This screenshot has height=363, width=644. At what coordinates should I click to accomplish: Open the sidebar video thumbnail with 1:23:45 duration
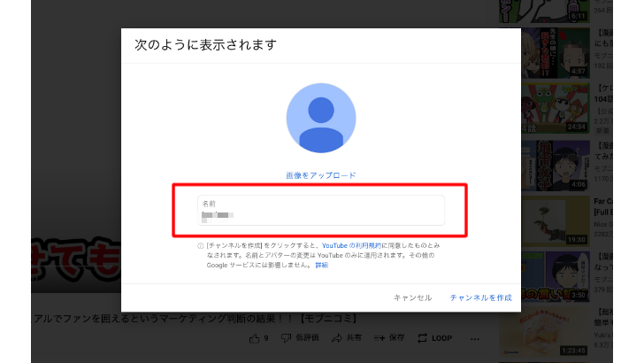[545, 332]
